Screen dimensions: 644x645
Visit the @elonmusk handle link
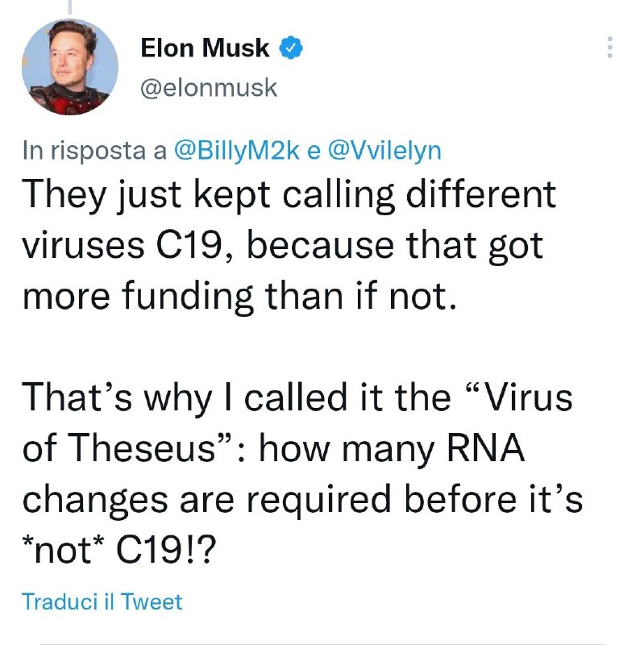(x=209, y=88)
